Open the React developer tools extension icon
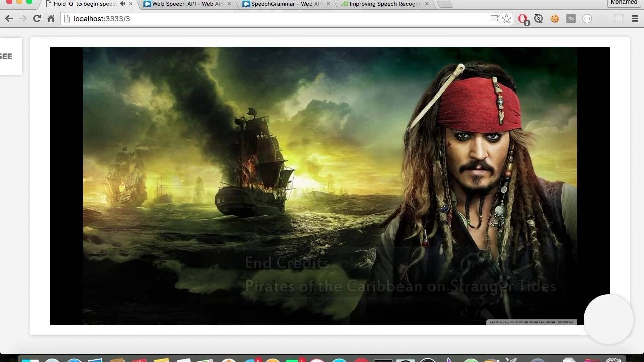This screenshot has height=362, width=644. point(619,19)
